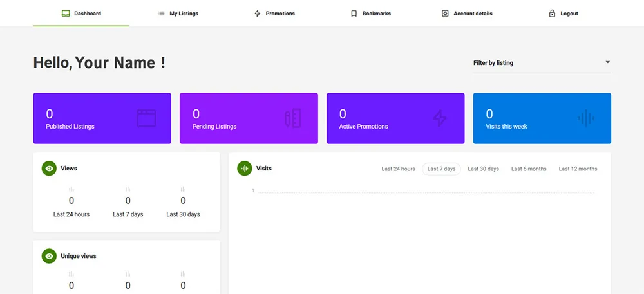Click the green eye icon beside Views
The image size is (644, 294).
49,169
